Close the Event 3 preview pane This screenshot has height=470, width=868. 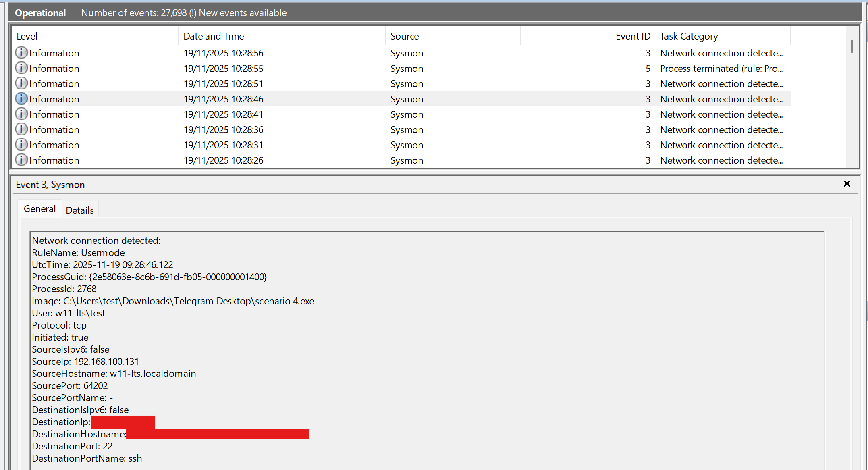tap(847, 184)
